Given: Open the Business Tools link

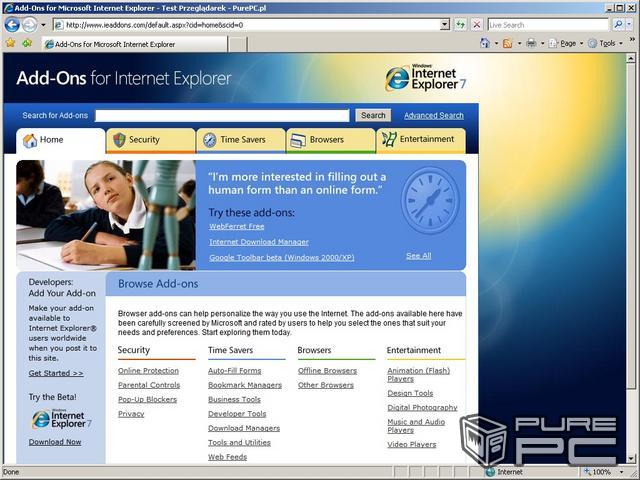Looking at the screenshot, I should pos(234,399).
